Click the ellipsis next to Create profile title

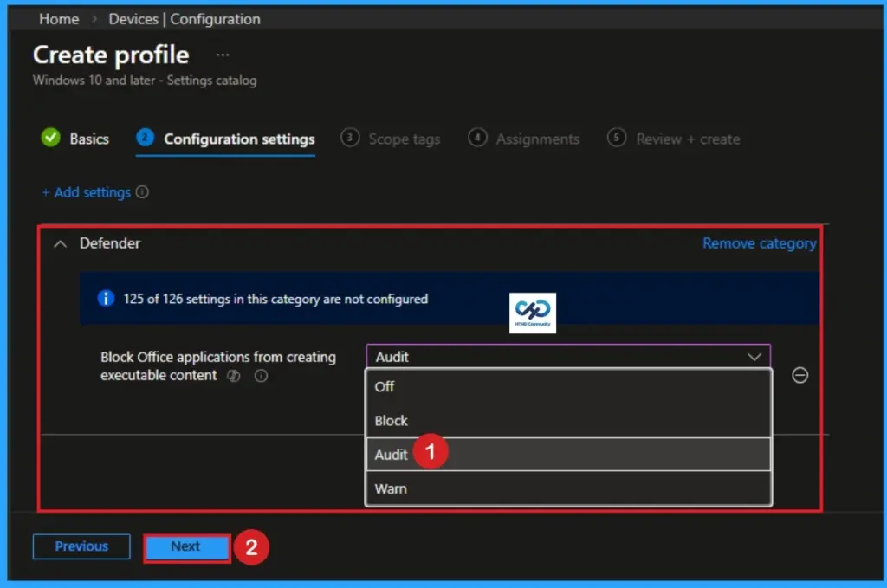coord(223,54)
